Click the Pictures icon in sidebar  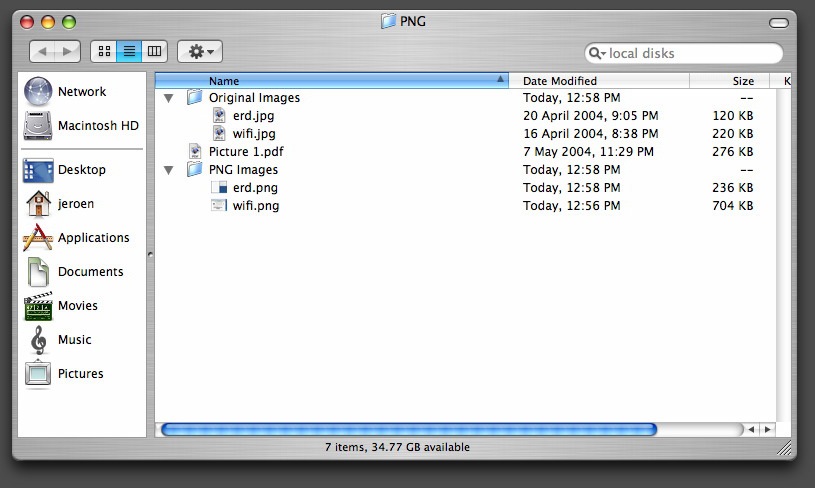coord(38,374)
